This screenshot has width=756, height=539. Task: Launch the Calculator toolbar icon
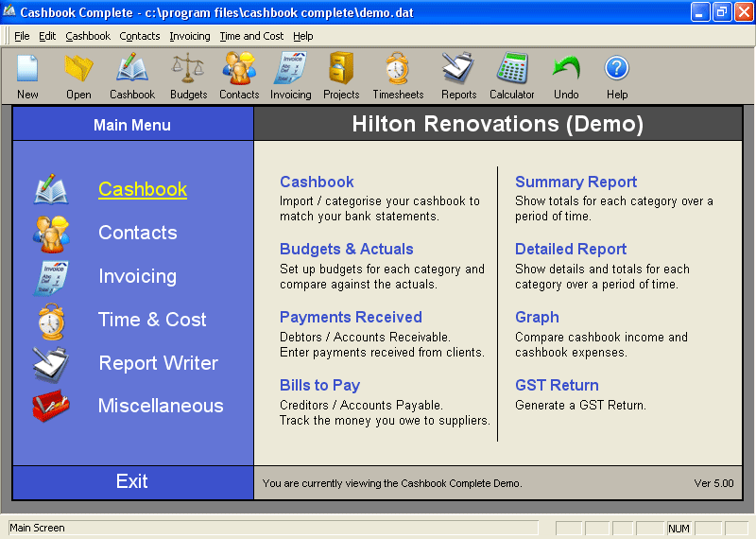512,68
